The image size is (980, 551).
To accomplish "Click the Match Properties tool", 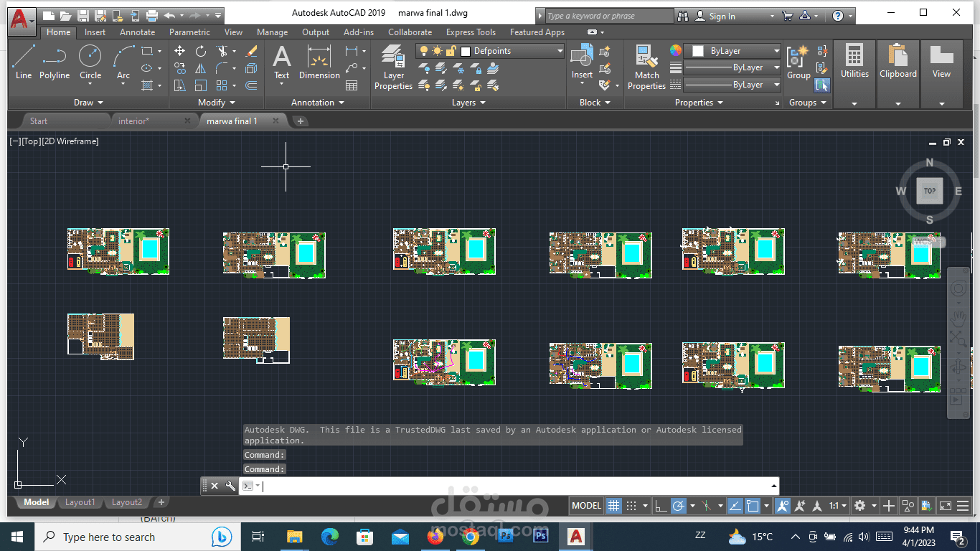I will pyautogui.click(x=646, y=67).
